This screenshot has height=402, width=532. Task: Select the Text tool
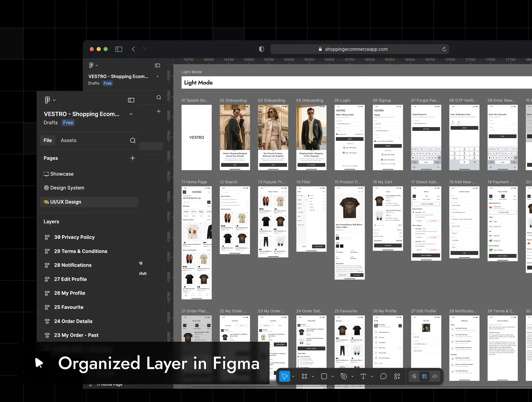coord(363,376)
